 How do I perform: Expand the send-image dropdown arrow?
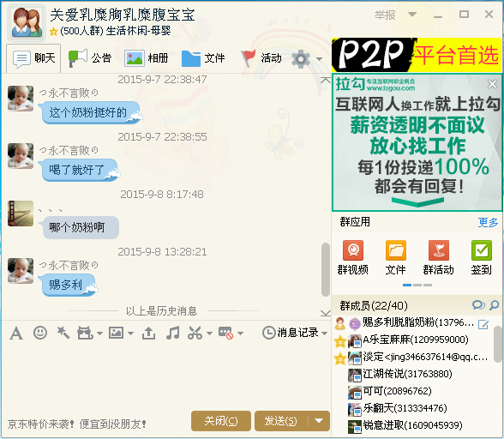130,334
